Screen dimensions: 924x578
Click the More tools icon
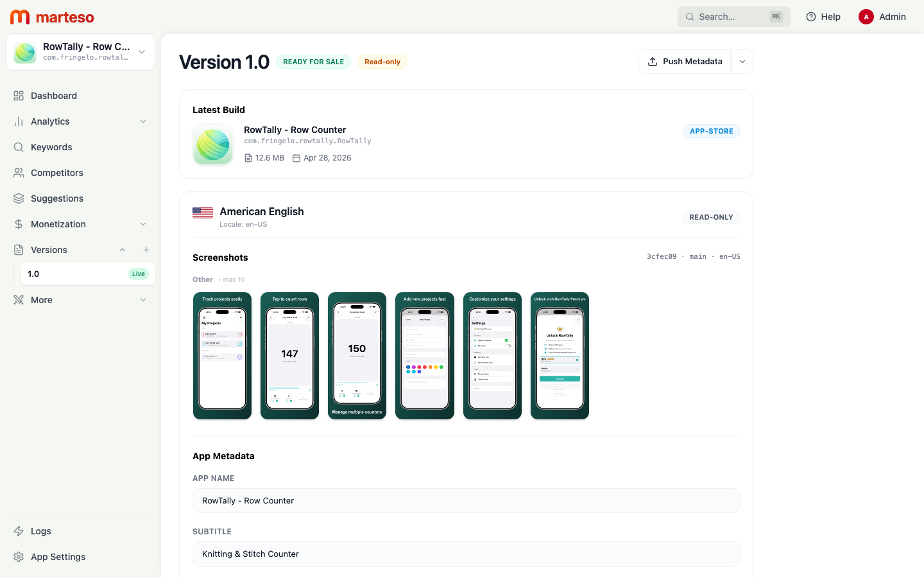pos(19,300)
